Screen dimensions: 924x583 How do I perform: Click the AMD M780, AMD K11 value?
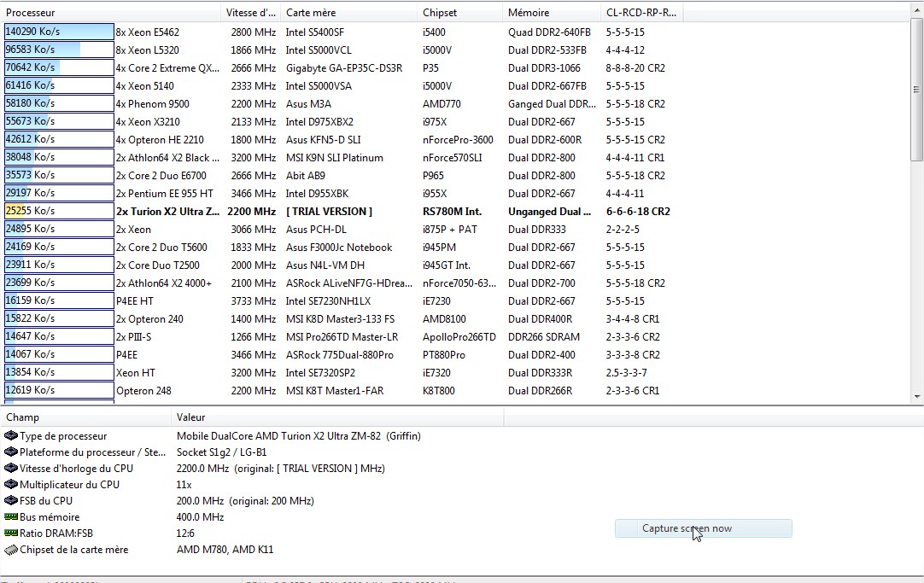pos(225,550)
